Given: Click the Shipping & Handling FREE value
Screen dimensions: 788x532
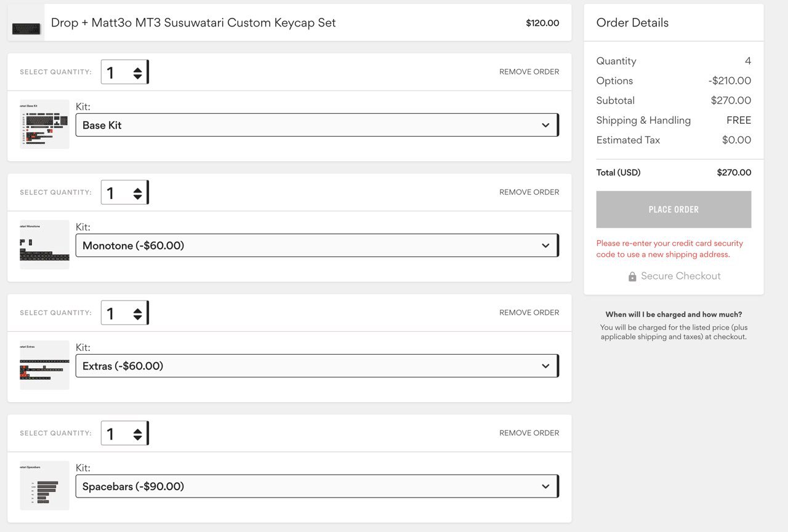Looking at the screenshot, I should 739,120.
